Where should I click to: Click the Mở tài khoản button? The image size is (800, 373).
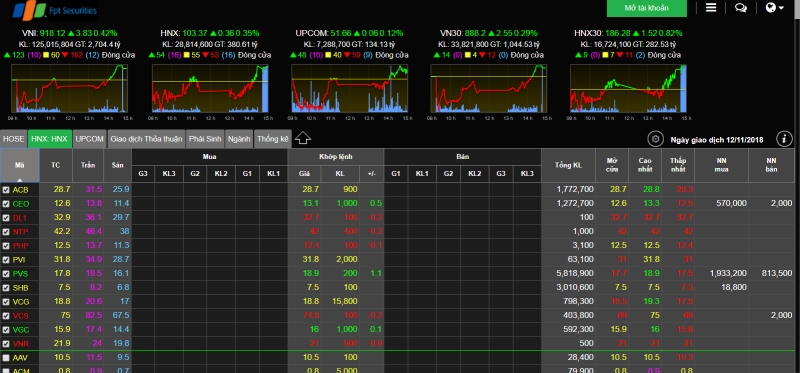[x=646, y=8]
